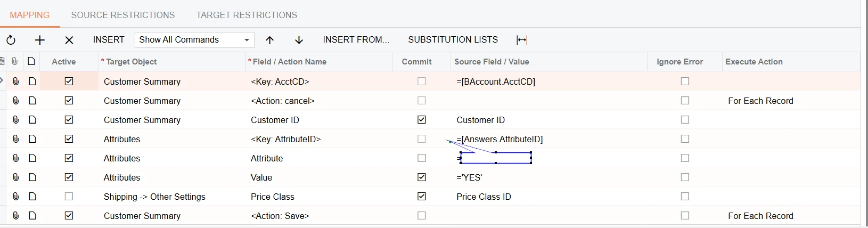Enable the Active checkbox for the Shipping row

tap(69, 197)
